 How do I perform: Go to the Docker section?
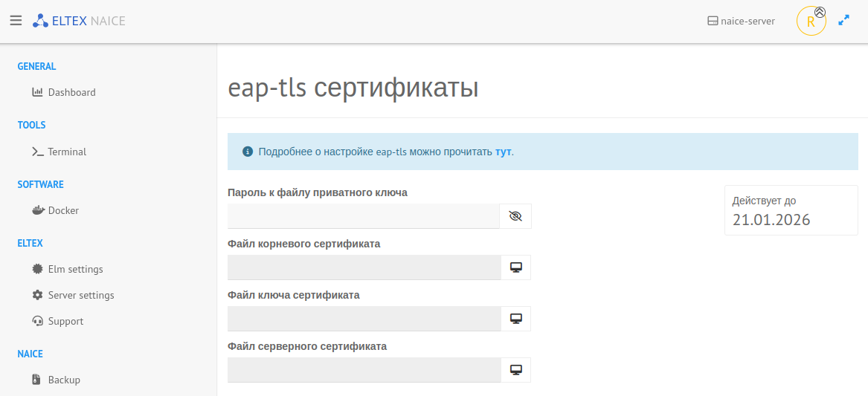click(x=63, y=210)
